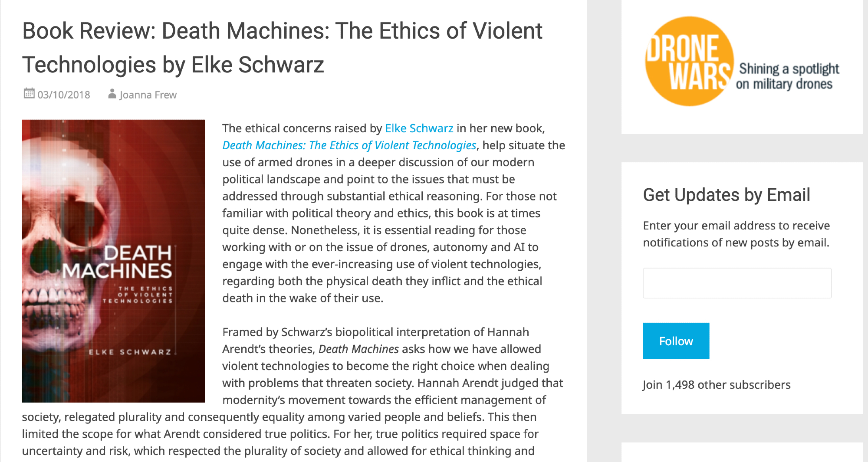Open the italic Death Machines book title link
Viewport: 868px width, 462px height.
[349, 145]
